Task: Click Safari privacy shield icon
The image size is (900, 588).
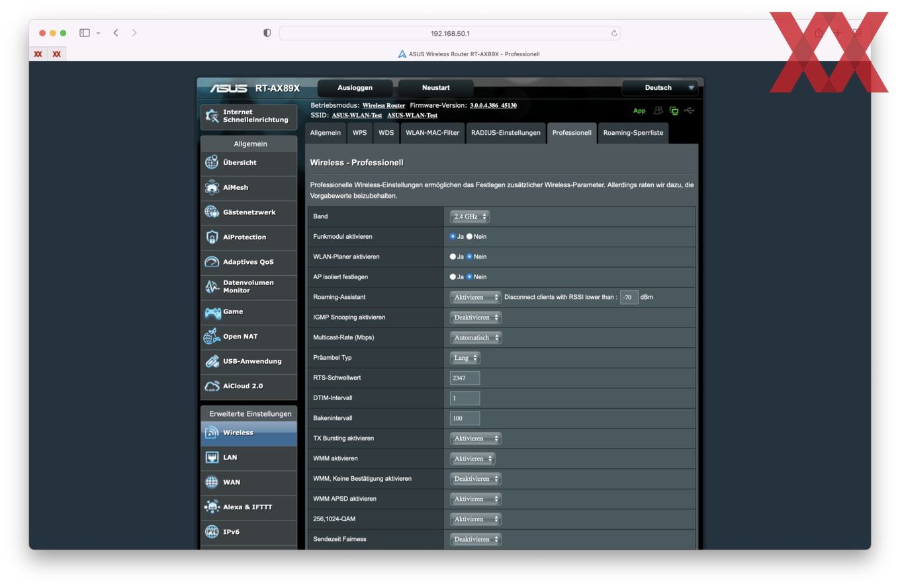Action: pyautogui.click(x=267, y=33)
